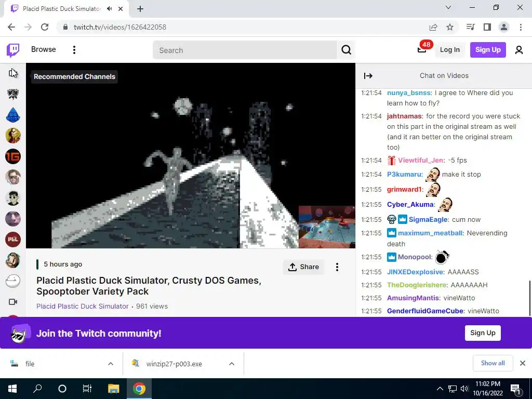Open the Chrome three-dot menu
Viewport: 532px width, 399px height.
[521, 27]
